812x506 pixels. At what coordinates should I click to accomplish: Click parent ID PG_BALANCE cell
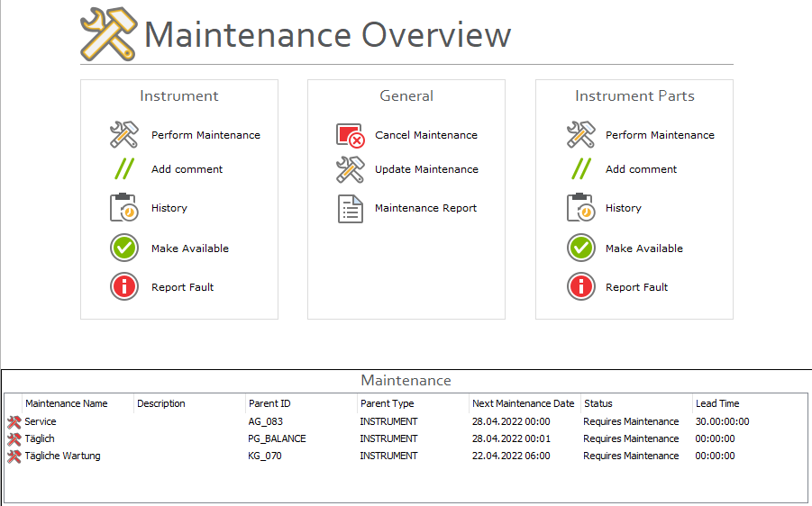277,438
